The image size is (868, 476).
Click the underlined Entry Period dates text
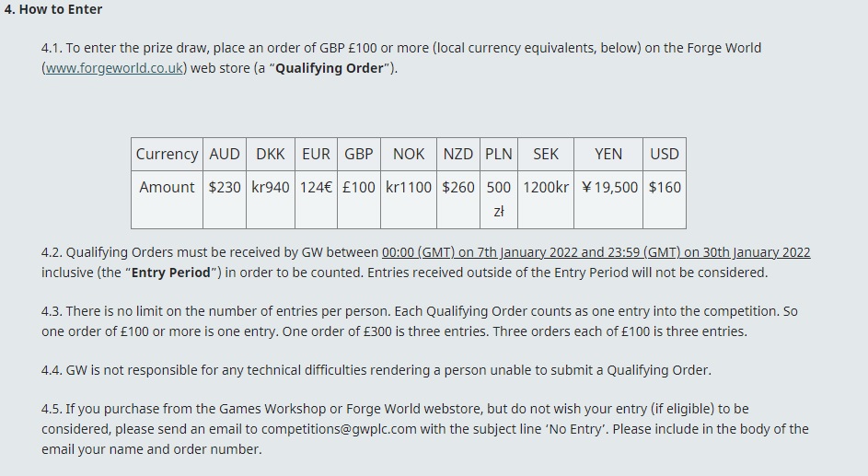pyautogui.click(x=596, y=252)
